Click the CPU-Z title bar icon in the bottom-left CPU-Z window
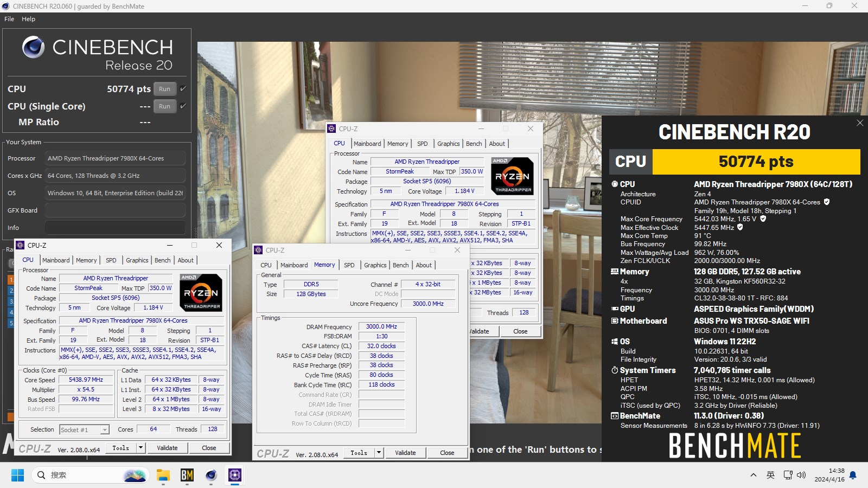This screenshot has height=488, width=868. pos(20,245)
